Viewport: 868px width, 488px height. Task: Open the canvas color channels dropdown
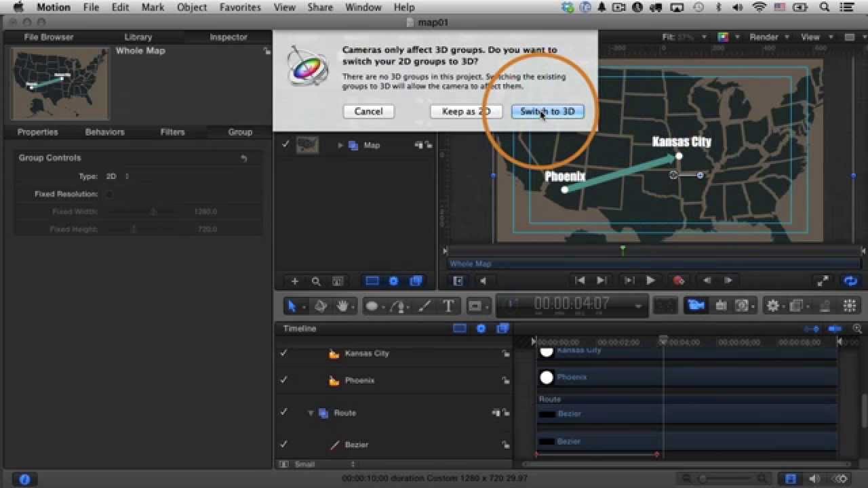click(728, 37)
